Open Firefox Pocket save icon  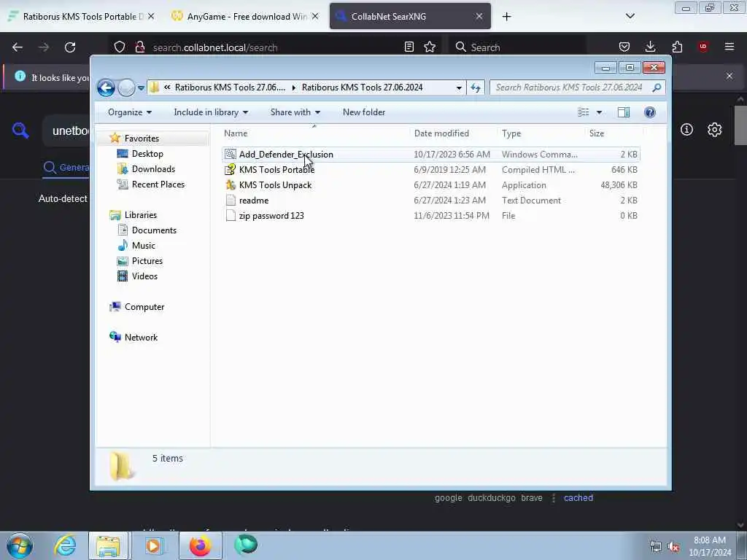click(x=624, y=47)
